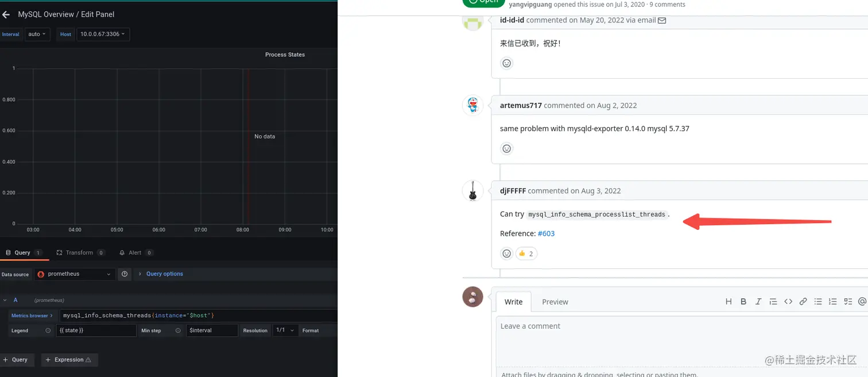Open the Metrics browser
This screenshot has width=868, height=377.
pos(32,316)
